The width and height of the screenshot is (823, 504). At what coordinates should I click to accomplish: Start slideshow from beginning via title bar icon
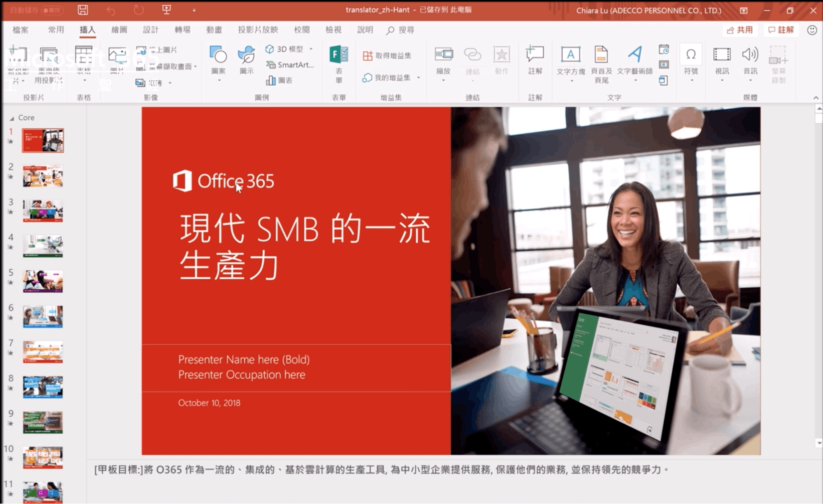coord(166,9)
